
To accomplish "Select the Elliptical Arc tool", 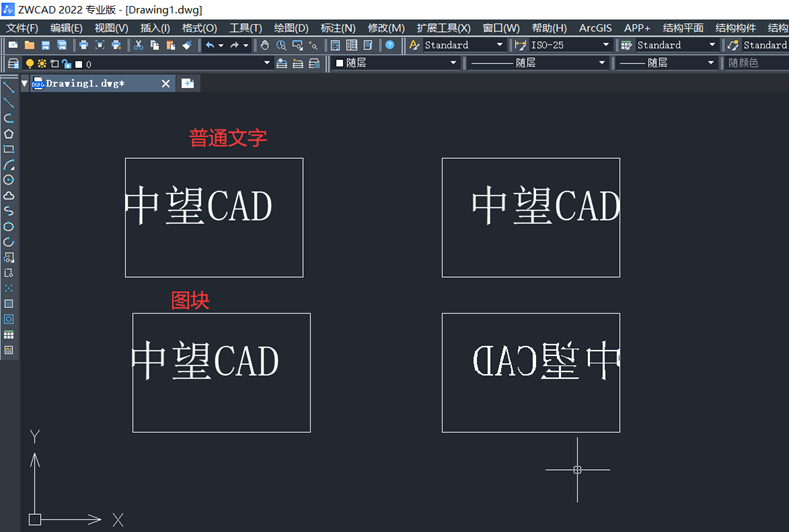I will (x=9, y=242).
